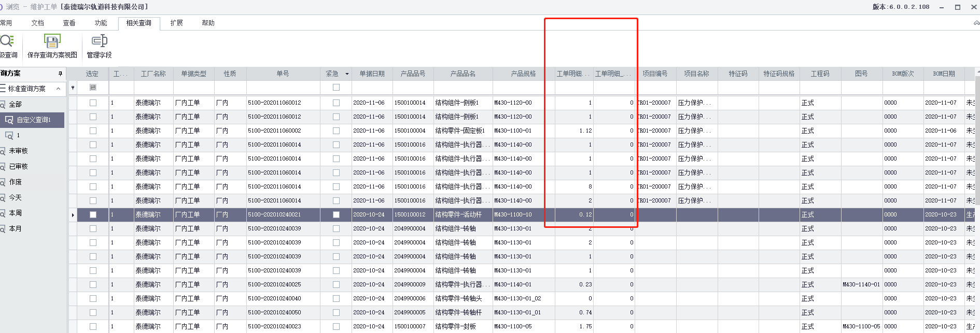The width and height of the screenshot is (980, 333).
Task: Tick the 紧急 checkbox for order 5100-202011060002
Action: (336, 131)
